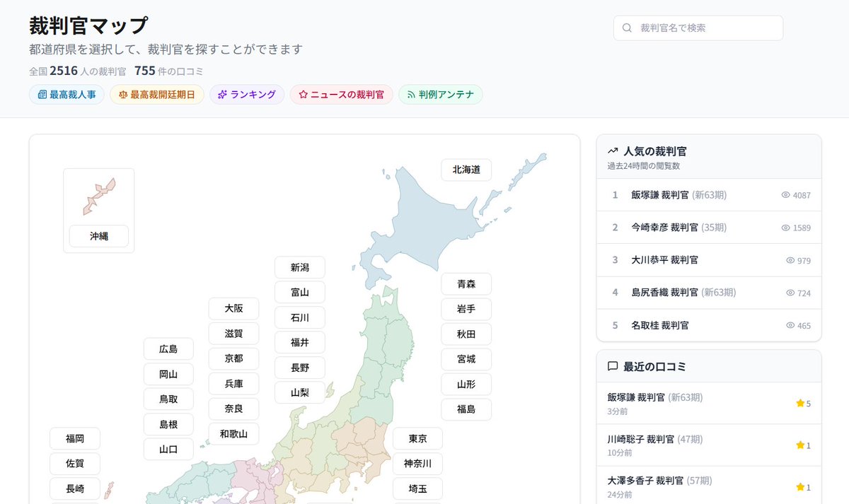This screenshot has height=504, width=849.
Task: Select 島根 prefecture
Action: (x=168, y=424)
